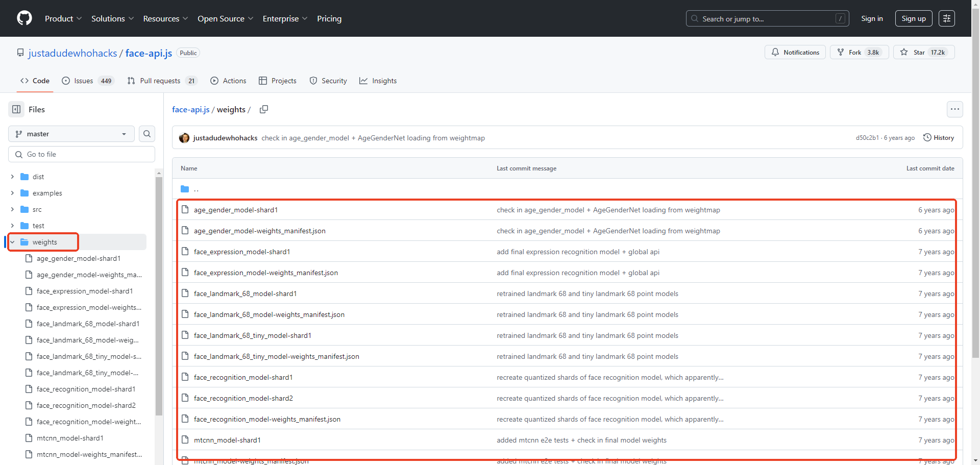This screenshot has width=980, height=465.
Task: Open age_gender_model-shard1 in file list
Action: point(236,210)
